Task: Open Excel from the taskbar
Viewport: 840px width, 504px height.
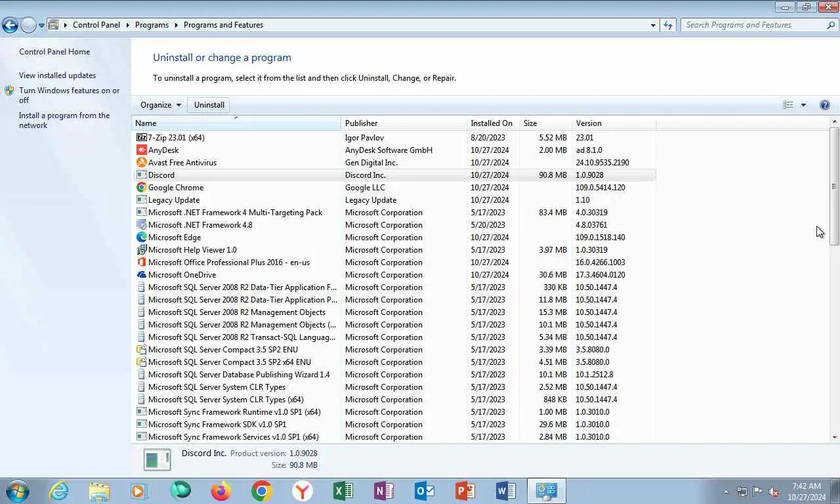Action: pos(343,491)
